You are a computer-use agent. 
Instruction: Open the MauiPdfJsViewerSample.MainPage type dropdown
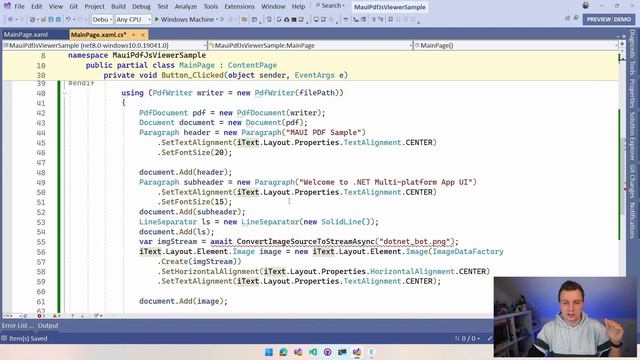[311, 45]
